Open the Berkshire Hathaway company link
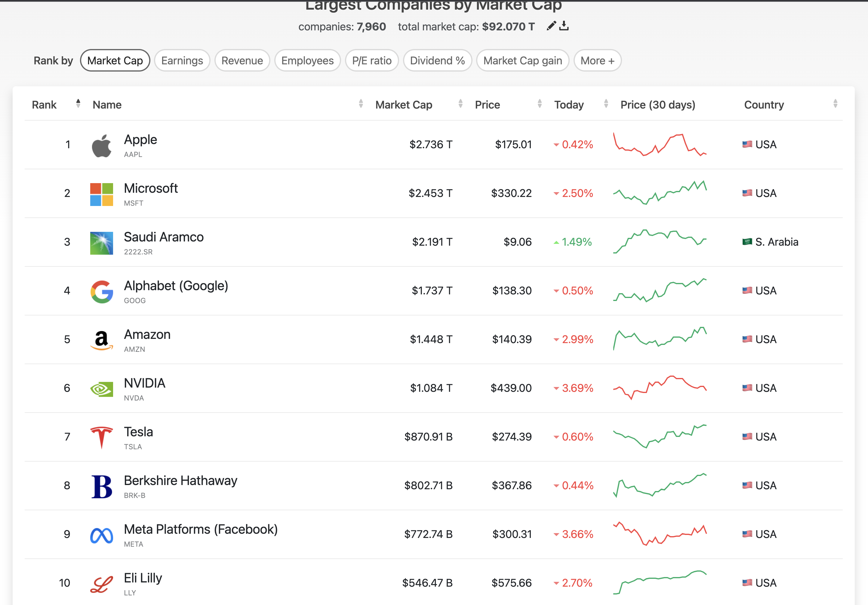This screenshot has width=868, height=605. coord(180,481)
